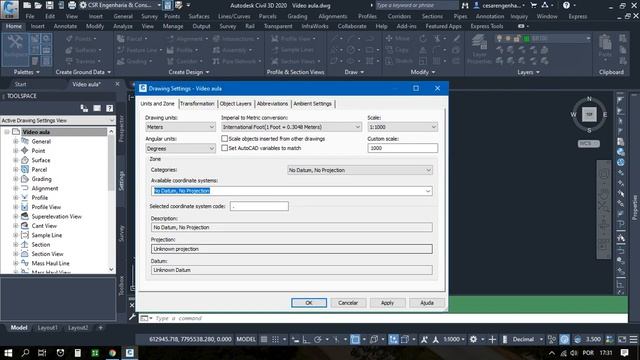
Task: Click the customization hamburger icon in status bar
Action: [x=633, y=339]
